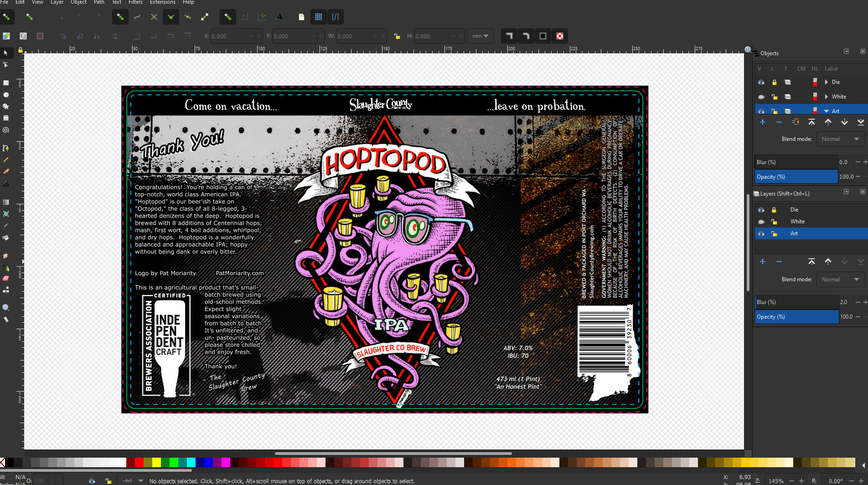868x485 pixels.
Task: Select the Selector arrow tool
Action: (6, 53)
